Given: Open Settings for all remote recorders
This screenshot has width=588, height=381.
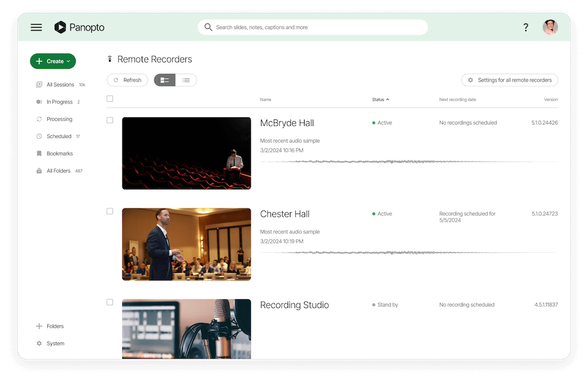Looking at the screenshot, I should 509,79.
